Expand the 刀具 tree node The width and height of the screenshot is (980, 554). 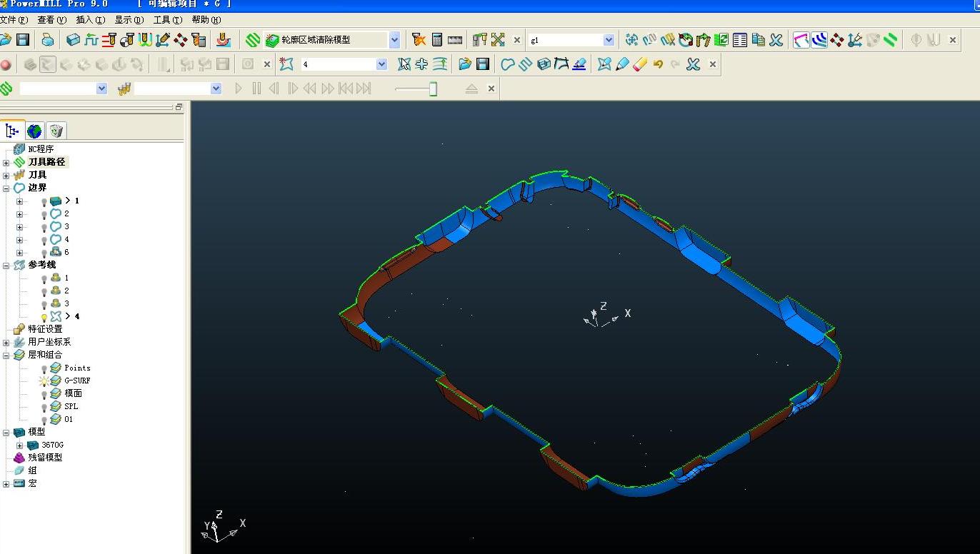click(6, 175)
